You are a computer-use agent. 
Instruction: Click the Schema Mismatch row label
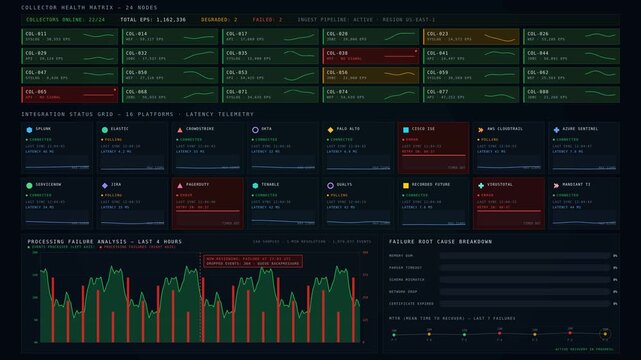(406, 280)
